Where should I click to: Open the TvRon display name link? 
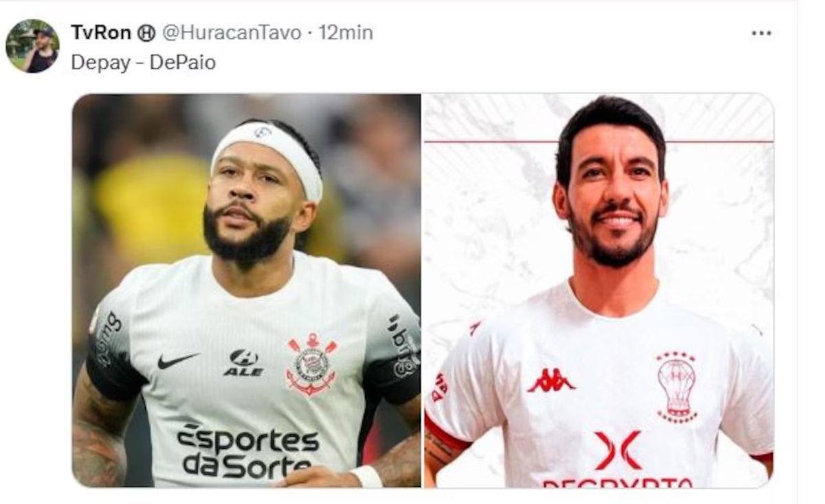102,33
